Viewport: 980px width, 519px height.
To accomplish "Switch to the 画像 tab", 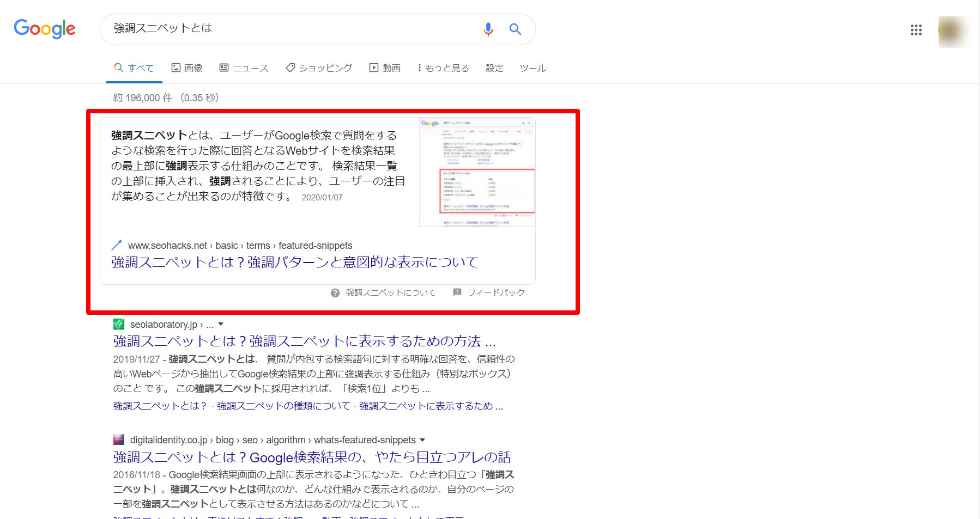I will 187,68.
